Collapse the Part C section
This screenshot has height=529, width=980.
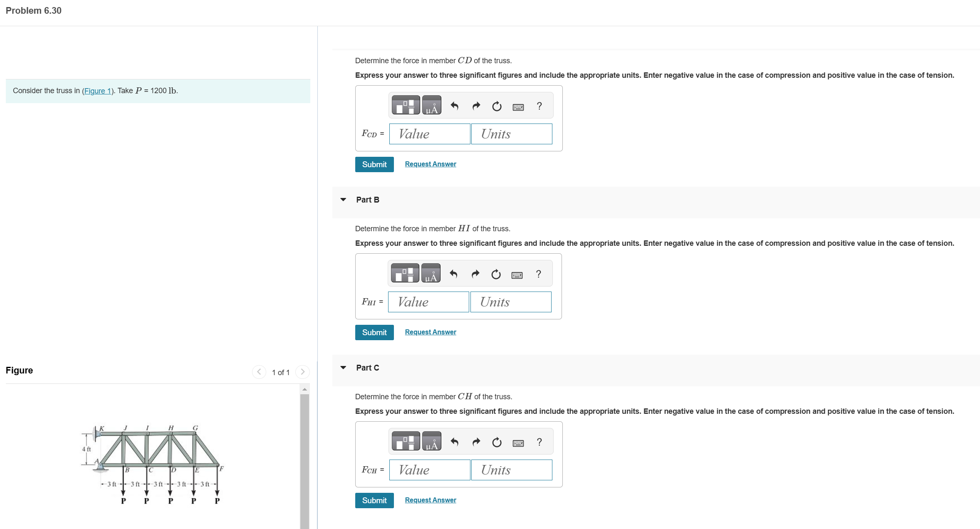[343, 368]
